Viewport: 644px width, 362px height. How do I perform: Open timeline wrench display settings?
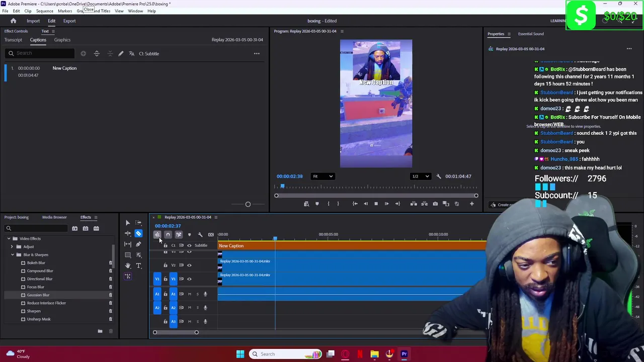coord(200,234)
